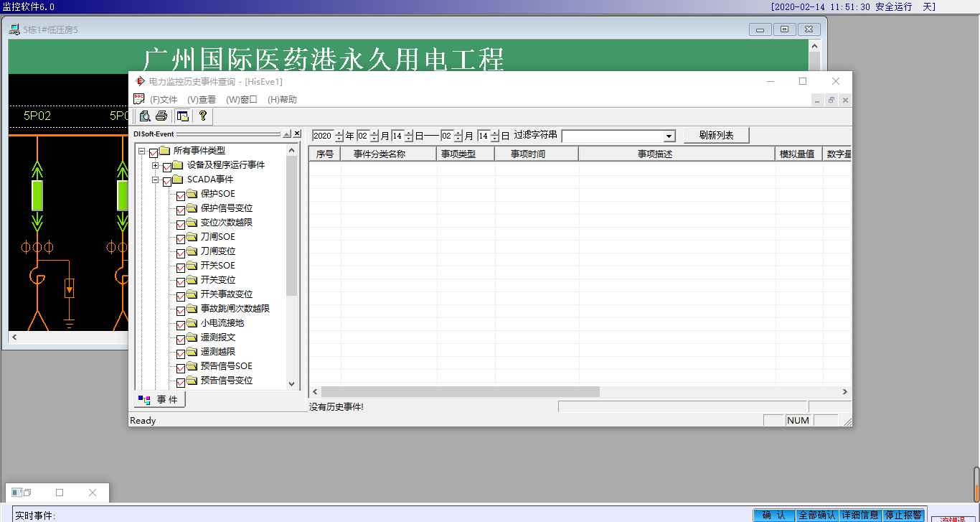Click the printer icon in toolbar
Image resolution: width=980 pixels, height=522 pixels.
pyautogui.click(x=161, y=116)
